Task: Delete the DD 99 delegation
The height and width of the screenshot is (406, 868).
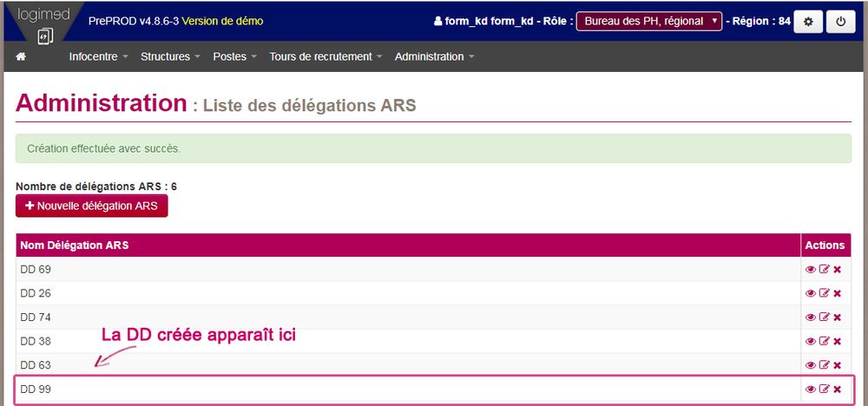Action: pos(837,390)
